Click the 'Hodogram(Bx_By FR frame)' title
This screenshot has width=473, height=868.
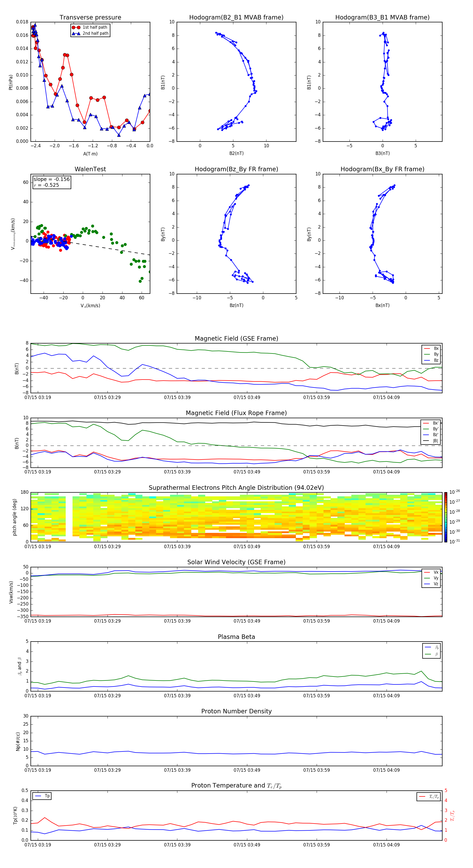click(x=382, y=169)
